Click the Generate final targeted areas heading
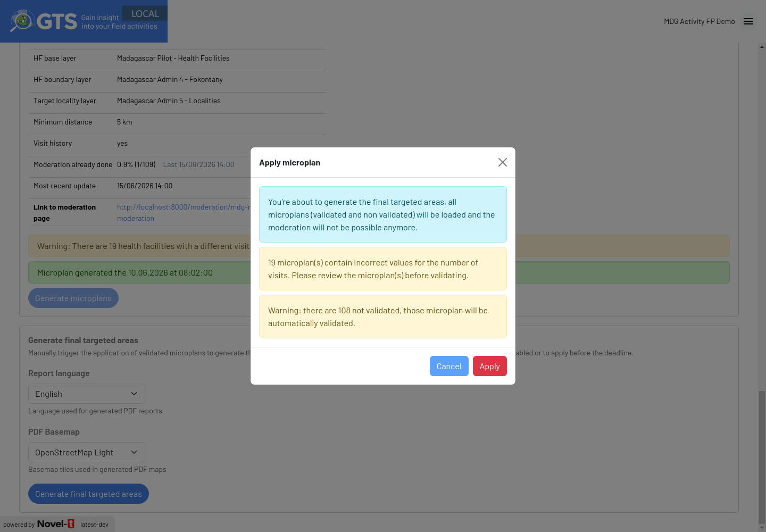This screenshot has width=766, height=532. pos(83,340)
